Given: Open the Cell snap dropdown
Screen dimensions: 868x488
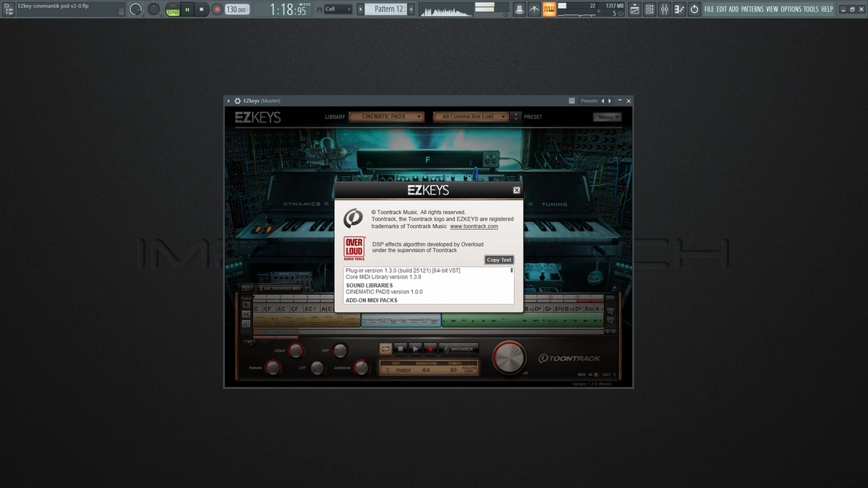Looking at the screenshot, I should [338, 9].
